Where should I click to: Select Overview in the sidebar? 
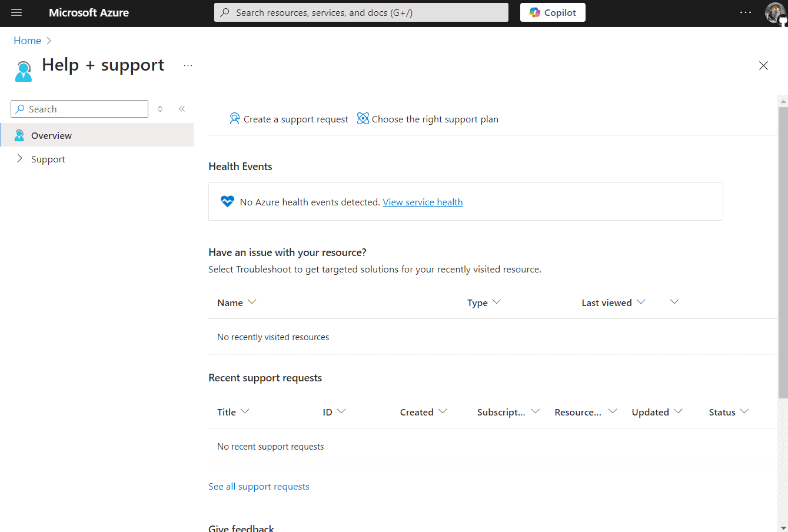[97, 135]
